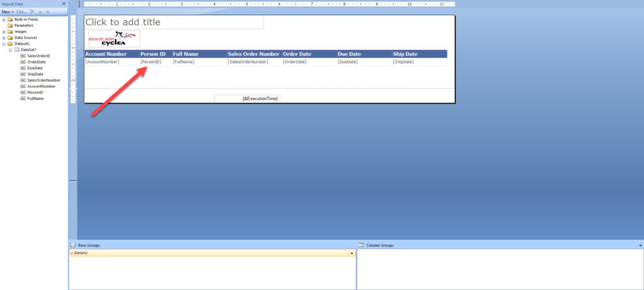Click the move up arrow icon

pyautogui.click(x=40, y=12)
